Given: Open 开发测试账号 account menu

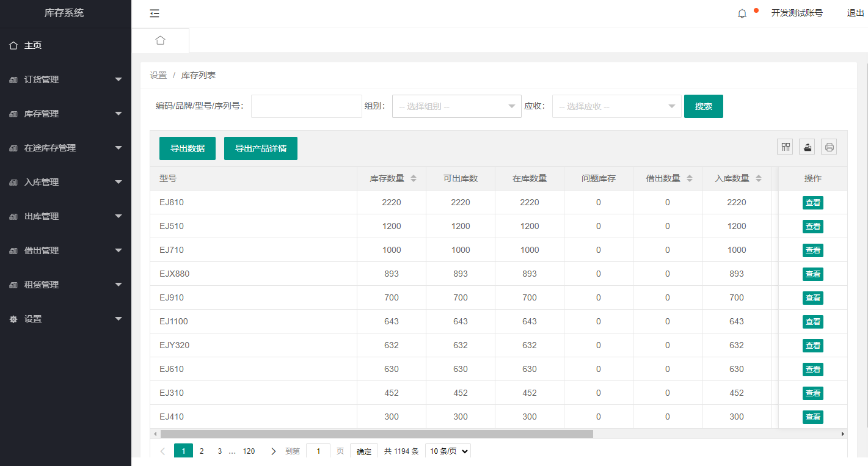Looking at the screenshot, I should tap(797, 13).
